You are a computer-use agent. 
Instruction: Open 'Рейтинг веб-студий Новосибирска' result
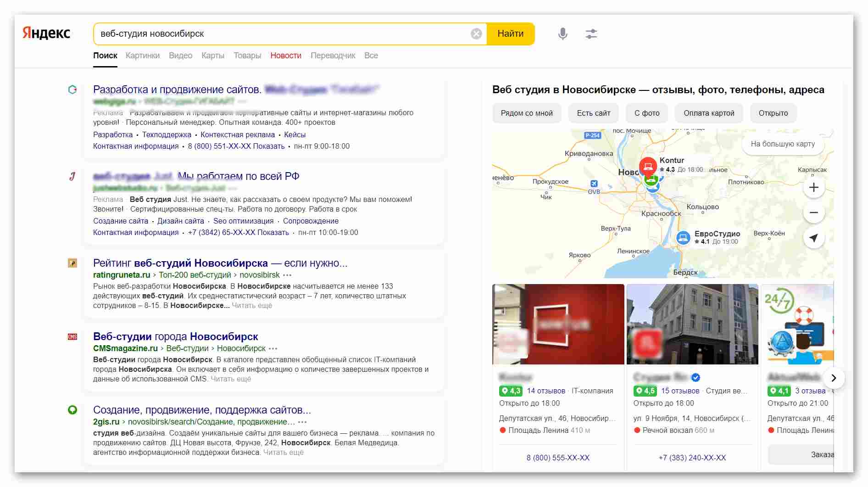pos(220,263)
